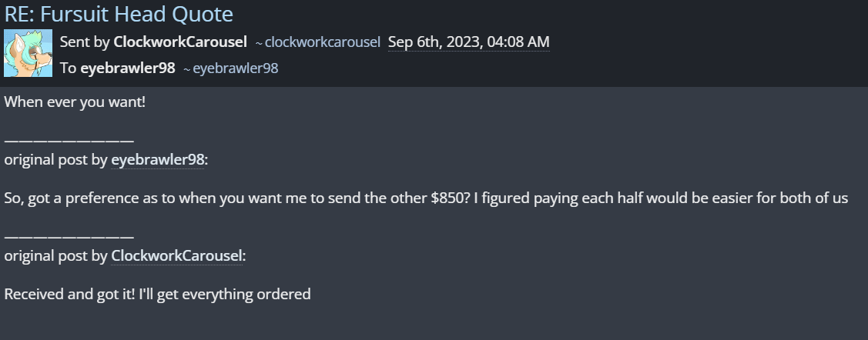Click the separator line above eyebrawler98's quote
868x340 pixels.
[x=69, y=141]
